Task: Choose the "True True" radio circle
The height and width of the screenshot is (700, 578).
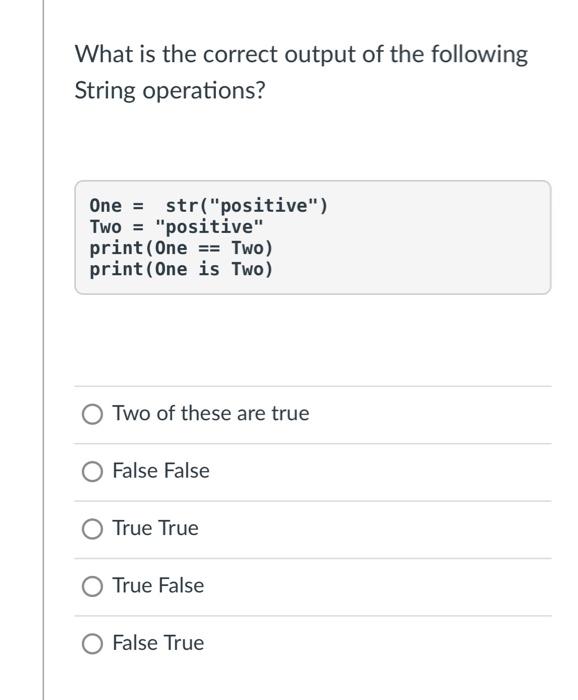Action: click(x=92, y=529)
